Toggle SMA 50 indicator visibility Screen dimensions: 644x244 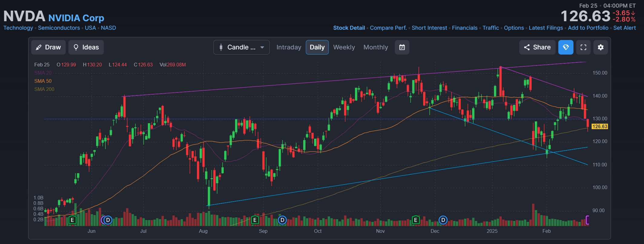[x=43, y=81]
